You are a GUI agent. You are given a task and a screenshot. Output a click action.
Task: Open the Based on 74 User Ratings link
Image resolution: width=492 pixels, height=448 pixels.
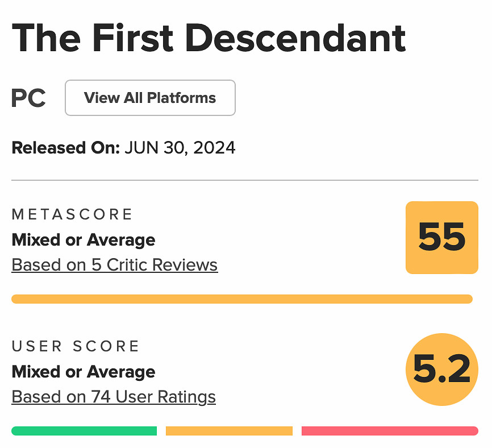[114, 396]
